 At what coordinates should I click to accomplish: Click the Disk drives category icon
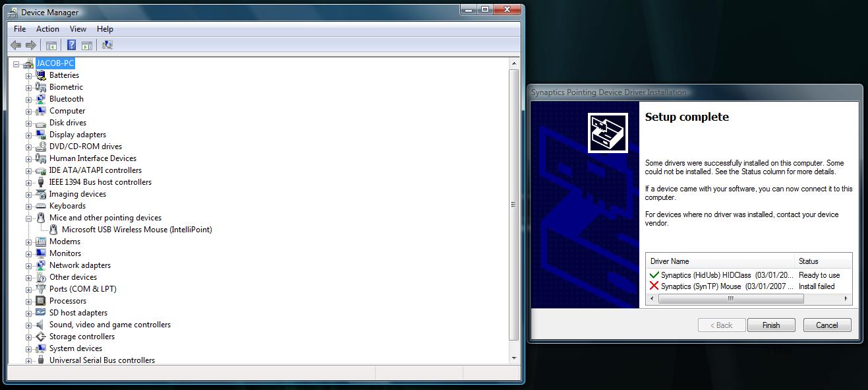(x=41, y=123)
